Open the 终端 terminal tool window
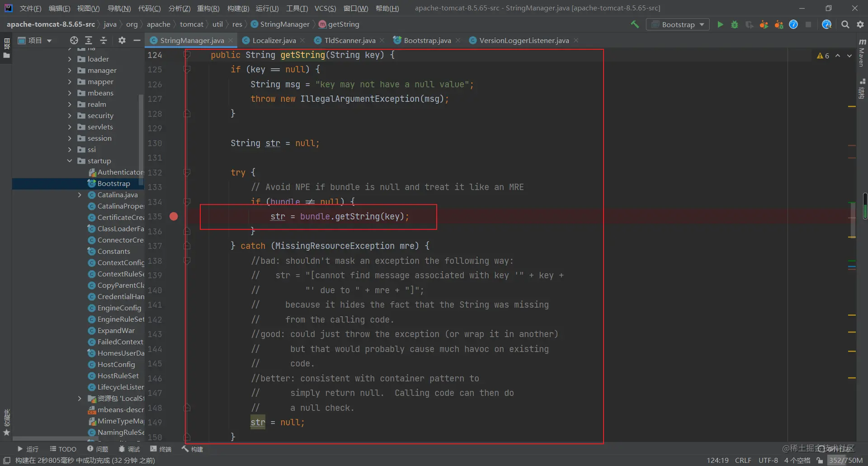The height and width of the screenshot is (466, 868). tap(161, 449)
